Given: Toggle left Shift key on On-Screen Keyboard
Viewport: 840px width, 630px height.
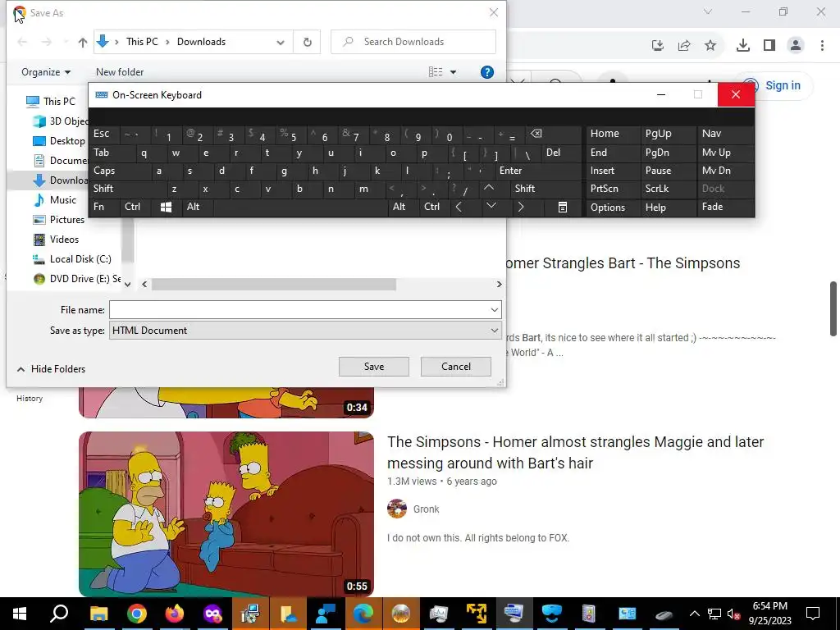Looking at the screenshot, I should (x=128, y=189).
